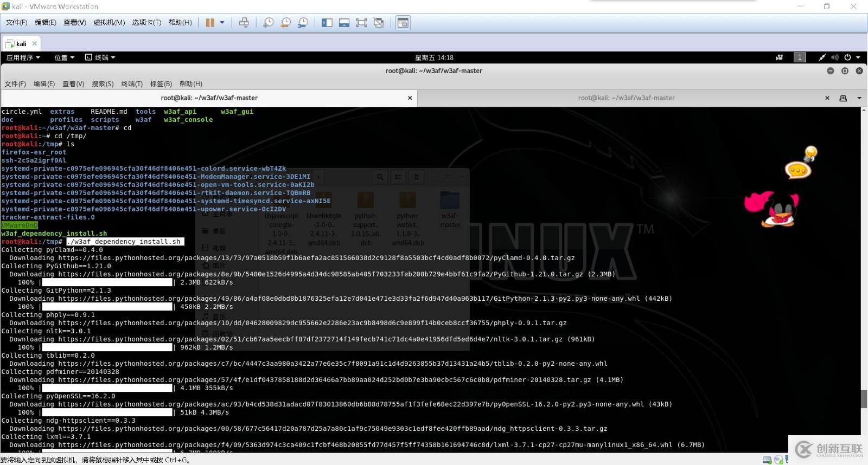Image resolution: width=868 pixels, height=465 pixels.
Task: Open VMware 虚拟机(M) menu
Action: tap(109, 23)
